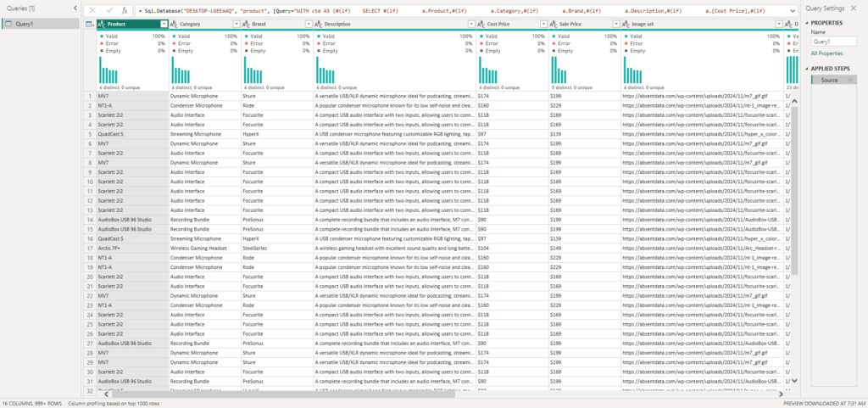Collapse the PROPERTIES section

[x=808, y=23]
